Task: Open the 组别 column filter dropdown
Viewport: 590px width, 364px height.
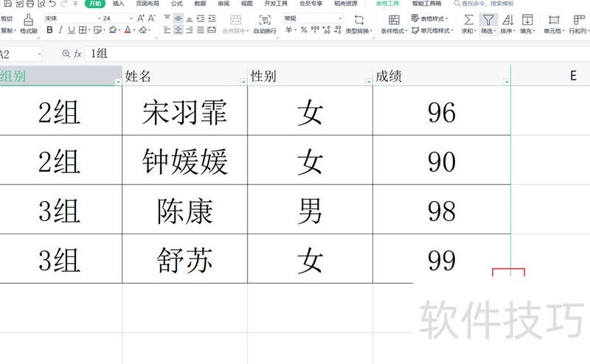Action: tap(118, 82)
